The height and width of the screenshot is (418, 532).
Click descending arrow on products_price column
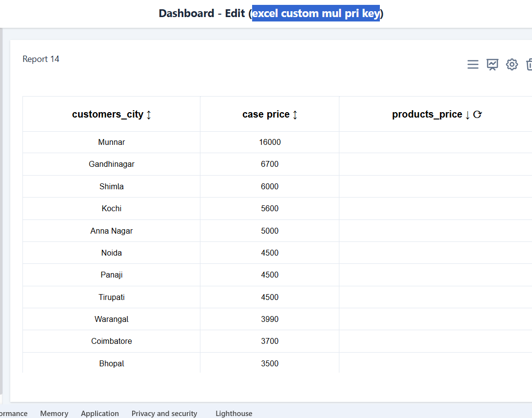(x=467, y=115)
